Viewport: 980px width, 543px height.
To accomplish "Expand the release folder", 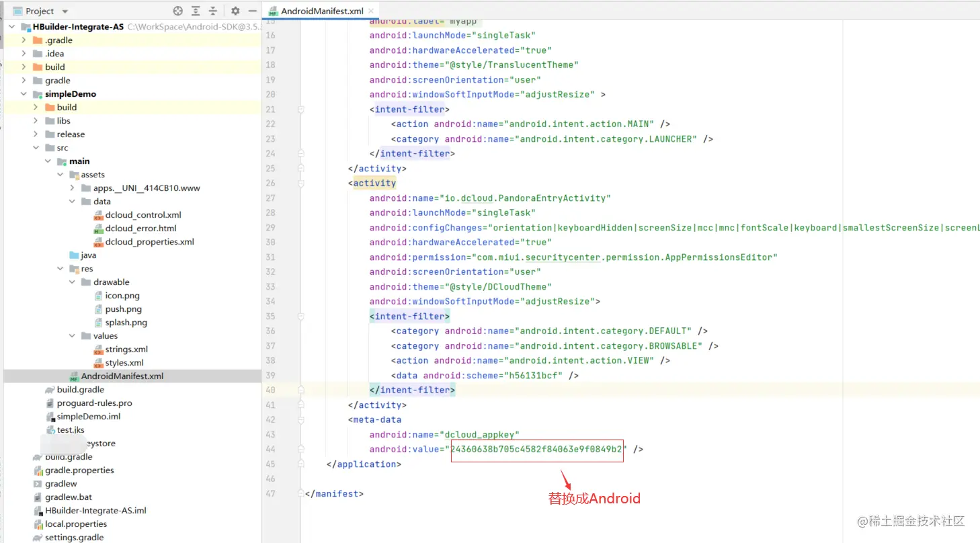I will [36, 134].
